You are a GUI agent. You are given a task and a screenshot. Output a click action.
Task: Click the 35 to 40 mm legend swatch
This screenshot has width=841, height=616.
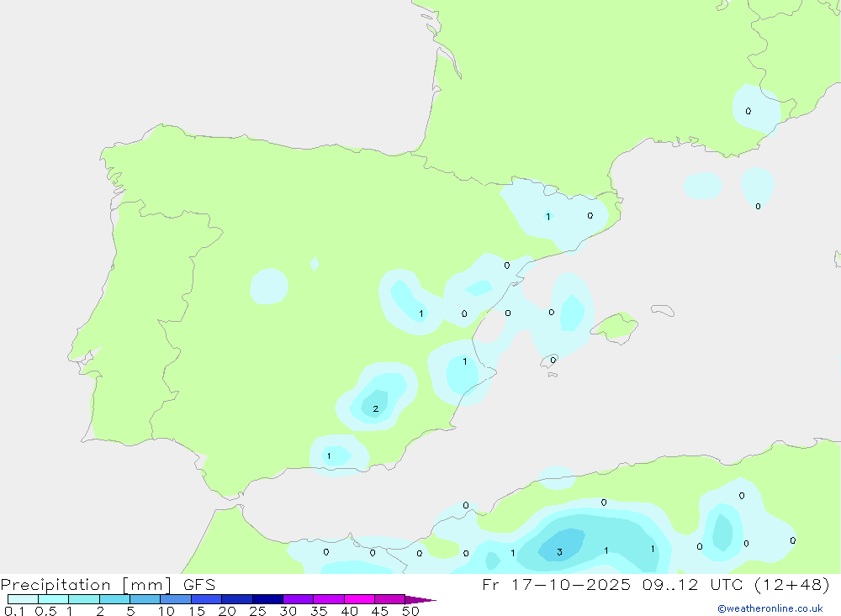coord(328,599)
